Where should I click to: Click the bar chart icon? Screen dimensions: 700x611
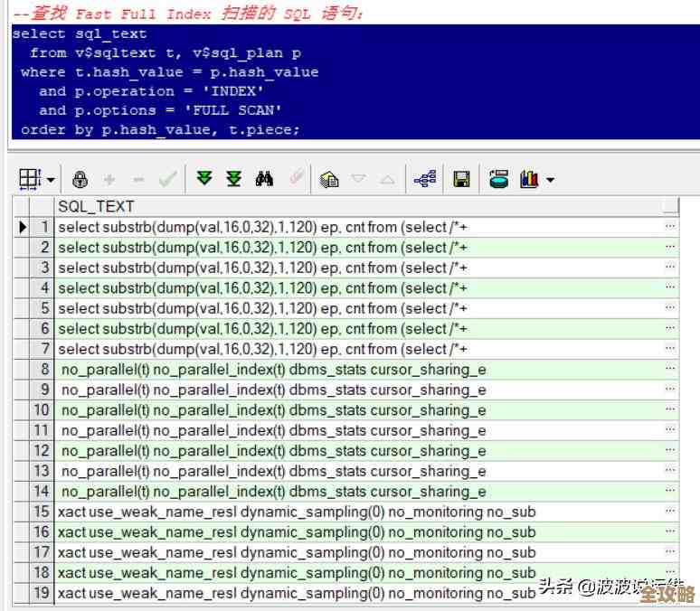529,179
